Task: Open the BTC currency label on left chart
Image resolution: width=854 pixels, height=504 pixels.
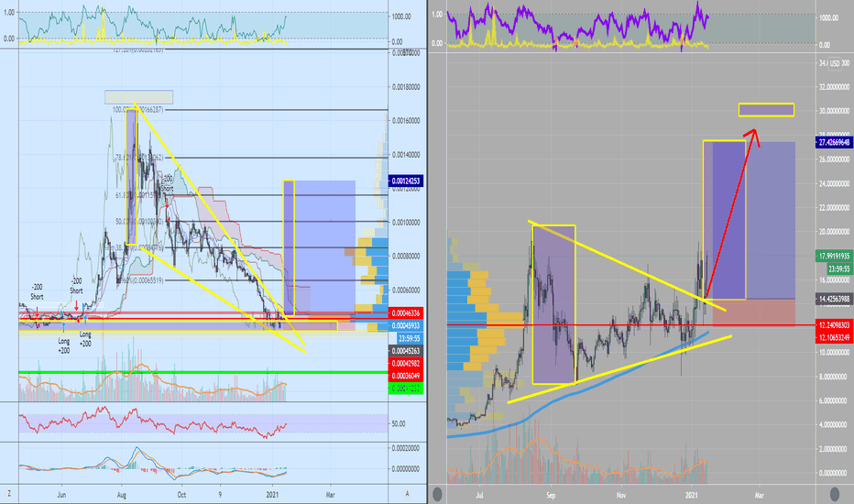Action: [406, 53]
